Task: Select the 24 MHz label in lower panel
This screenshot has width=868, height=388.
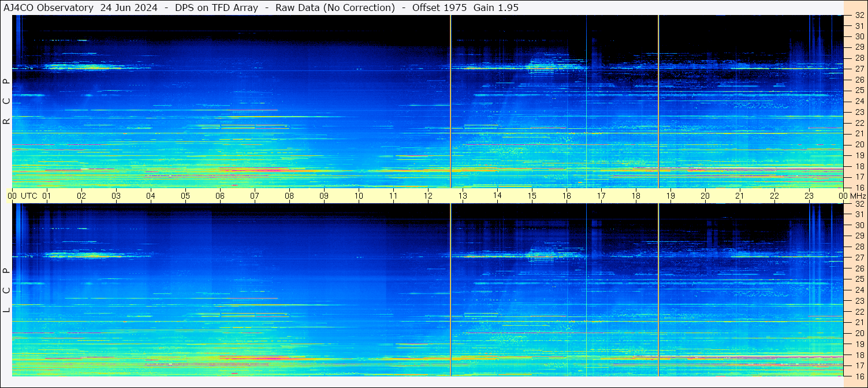Action: [859, 290]
